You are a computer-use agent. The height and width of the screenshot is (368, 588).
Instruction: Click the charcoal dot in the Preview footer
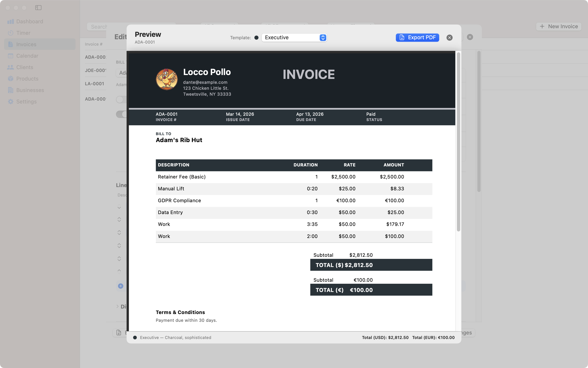(135, 337)
